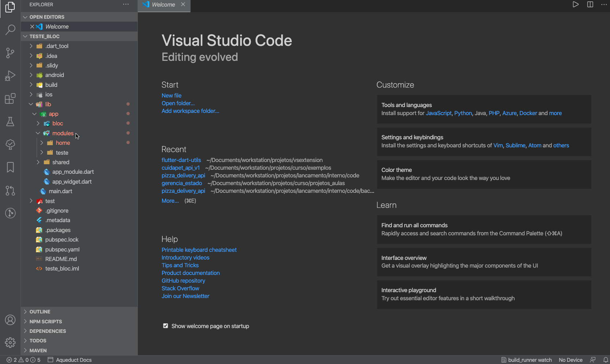Open the Run and Debug view
This screenshot has height=364, width=610.
[x=10, y=76]
